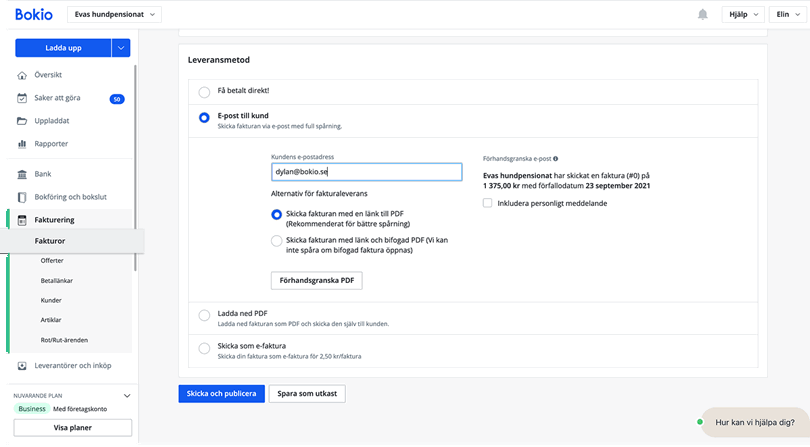Go to Offerter in the sidebar

[x=52, y=260]
